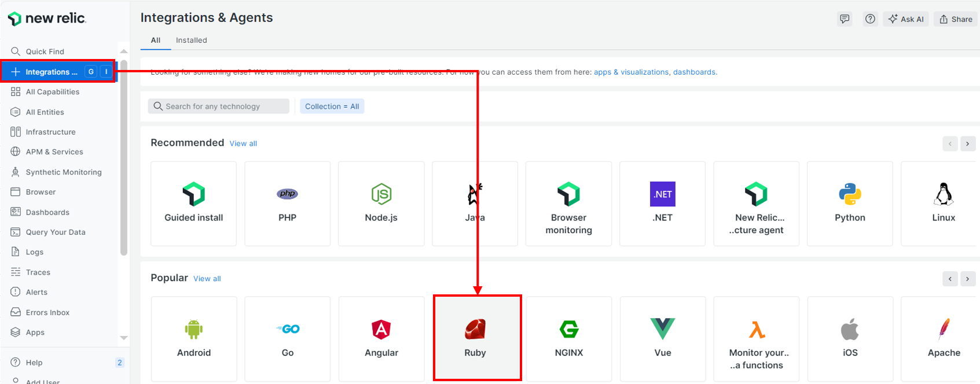Open the Guided install card
Viewport: 980px width, 384px height.
[193, 204]
